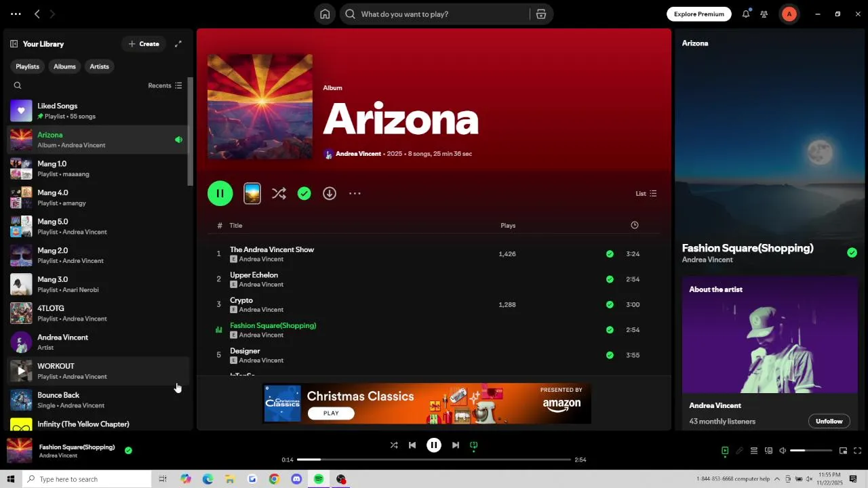Open Andrea Vincent artist link in album header
The image size is (868, 488).
click(x=358, y=154)
